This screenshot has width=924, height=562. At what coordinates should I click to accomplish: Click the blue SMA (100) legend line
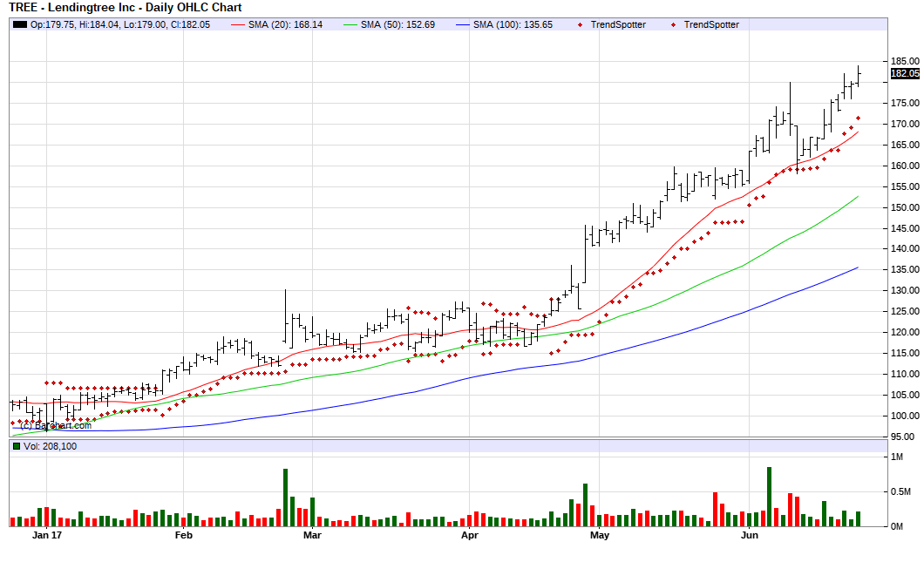pos(463,24)
